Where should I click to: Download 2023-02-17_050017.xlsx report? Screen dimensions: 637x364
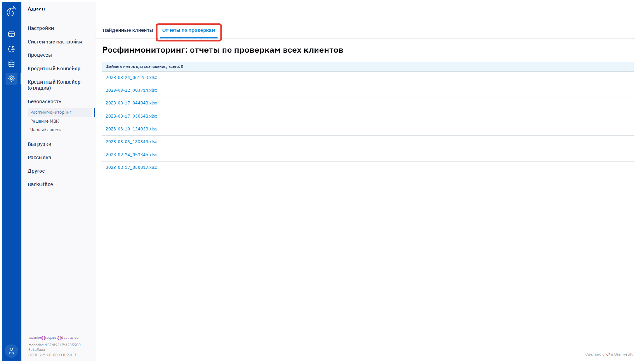(131, 168)
